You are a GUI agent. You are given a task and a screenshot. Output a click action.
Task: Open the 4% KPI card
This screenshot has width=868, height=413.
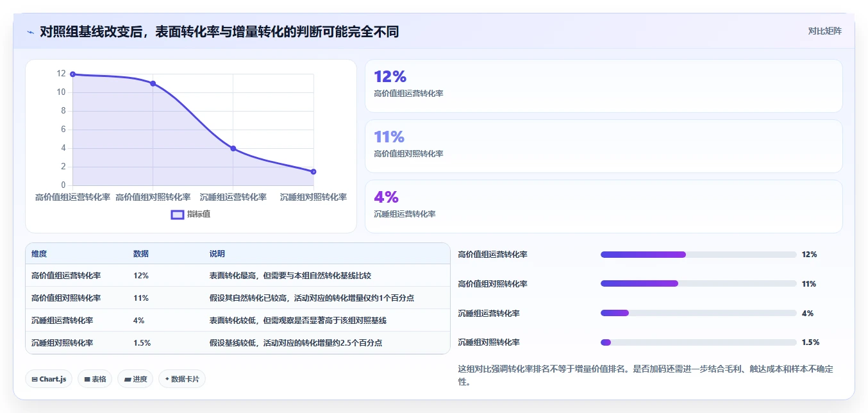coord(603,206)
